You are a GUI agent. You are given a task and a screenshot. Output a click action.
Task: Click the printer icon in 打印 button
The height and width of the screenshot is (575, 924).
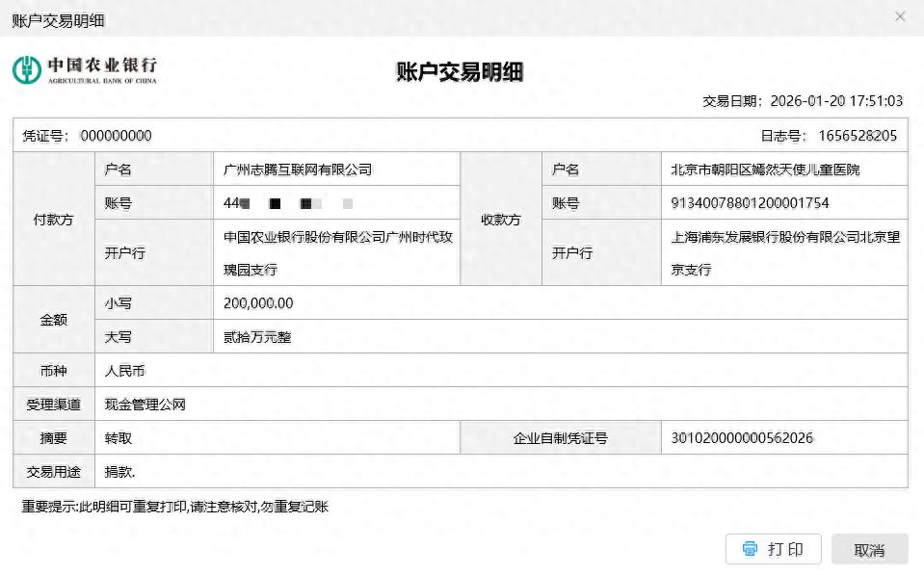click(x=750, y=548)
